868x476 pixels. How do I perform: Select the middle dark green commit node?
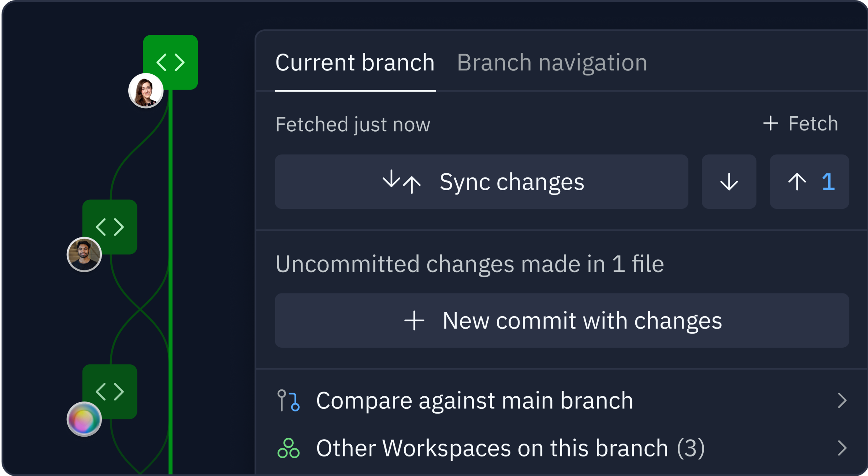pyautogui.click(x=110, y=227)
